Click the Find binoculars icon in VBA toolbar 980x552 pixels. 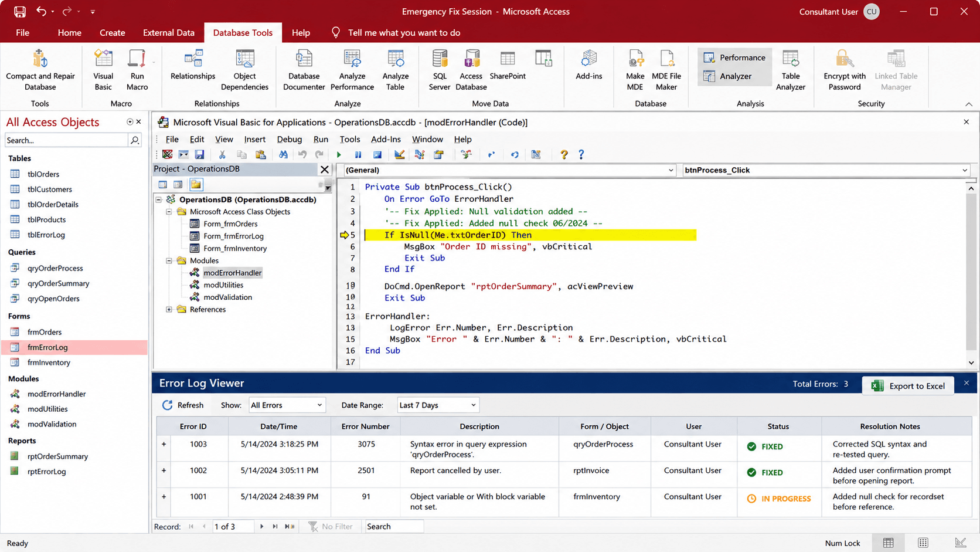(x=283, y=155)
